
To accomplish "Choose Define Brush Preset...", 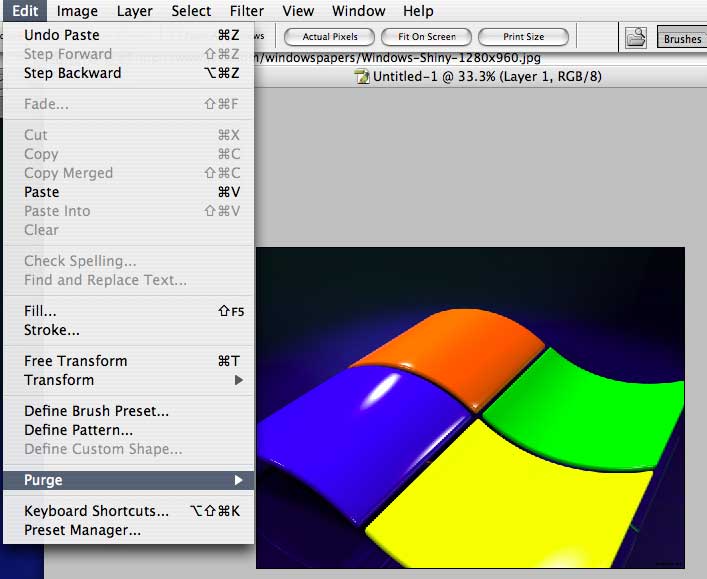I will click(129, 411).
